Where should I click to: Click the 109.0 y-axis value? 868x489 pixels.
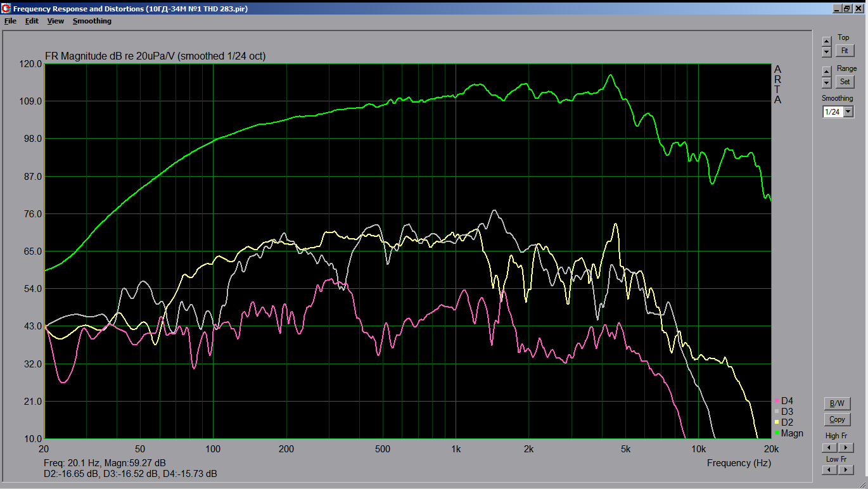coord(30,101)
